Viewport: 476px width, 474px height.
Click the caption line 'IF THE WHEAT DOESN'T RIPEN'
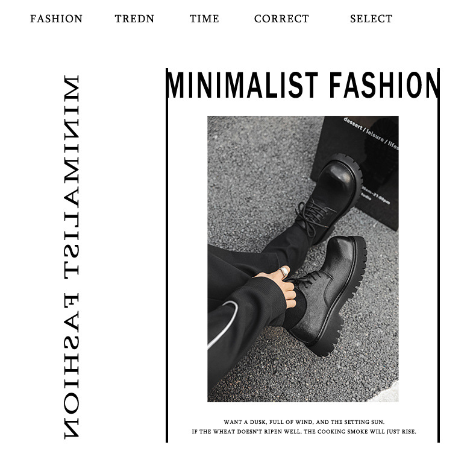point(304,431)
